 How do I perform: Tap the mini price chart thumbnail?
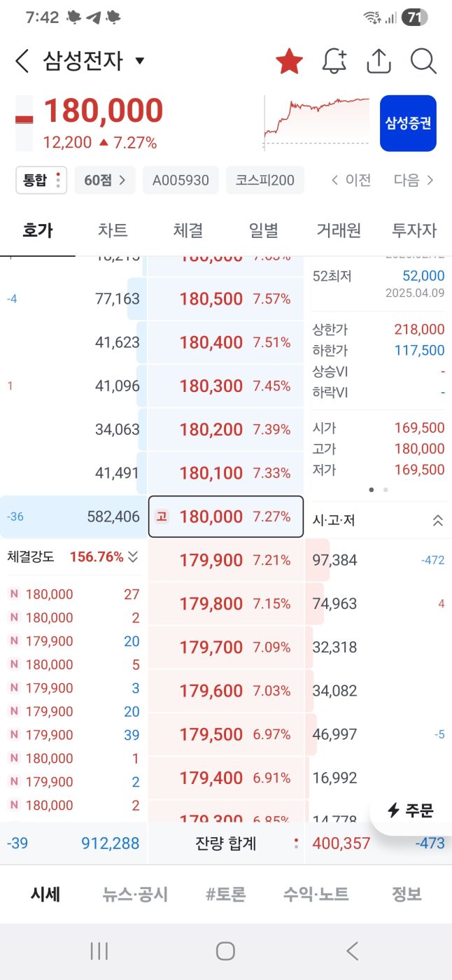tap(317, 122)
